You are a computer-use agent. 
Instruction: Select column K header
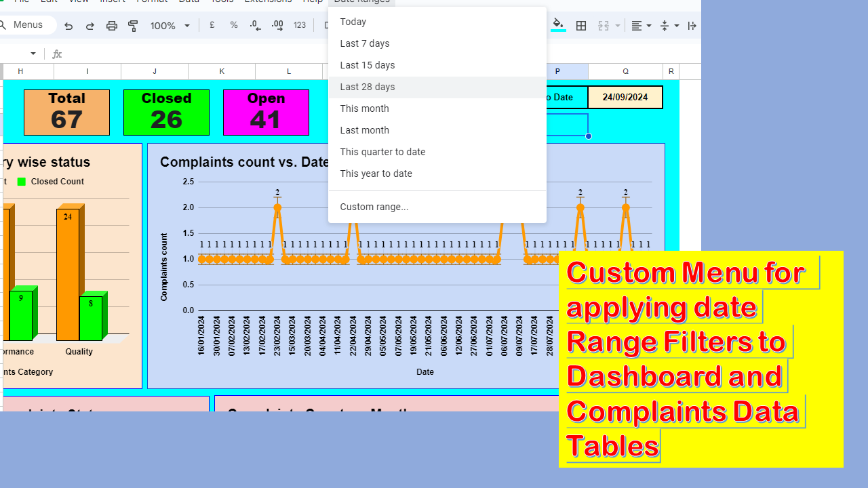tap(222, 71)
